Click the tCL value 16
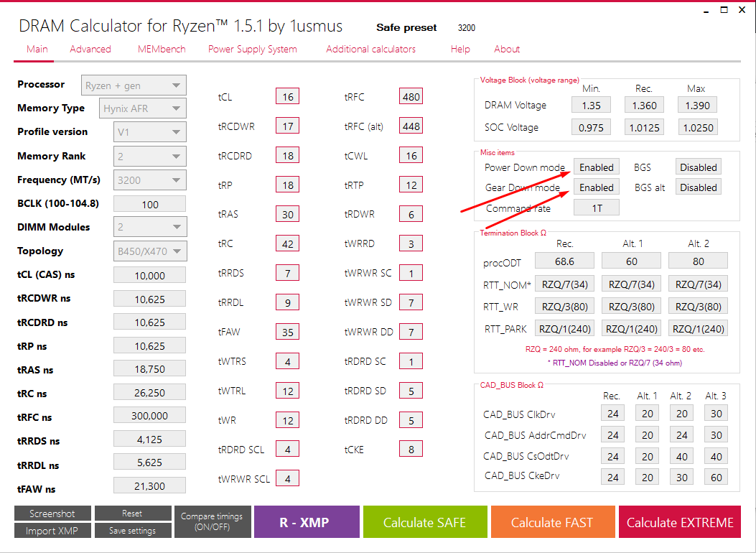The width and height of the screenshot is (756, 553). (288, 96)
